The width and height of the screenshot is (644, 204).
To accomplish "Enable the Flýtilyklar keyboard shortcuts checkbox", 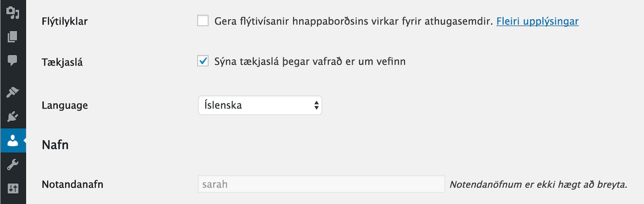I will (203, 21).
